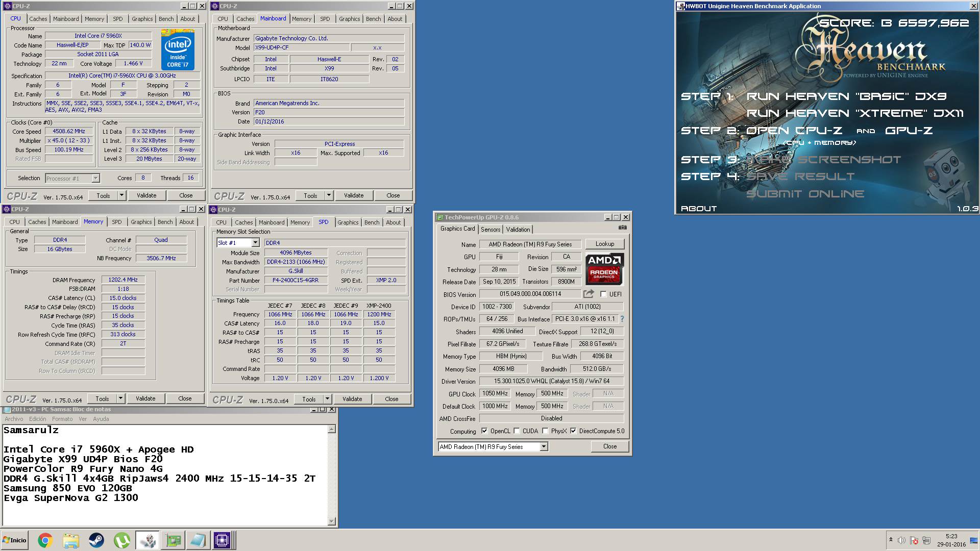Click GPU-Z link in HWBOT app

tap(909, 131)
